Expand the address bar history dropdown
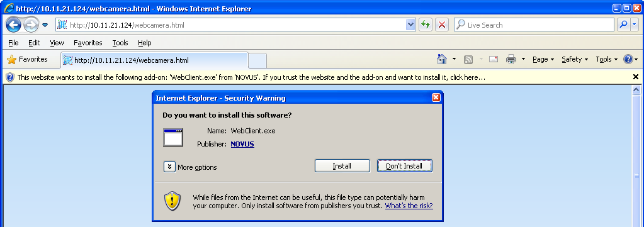This screenshot has width=644, height=227. (410, 25)
